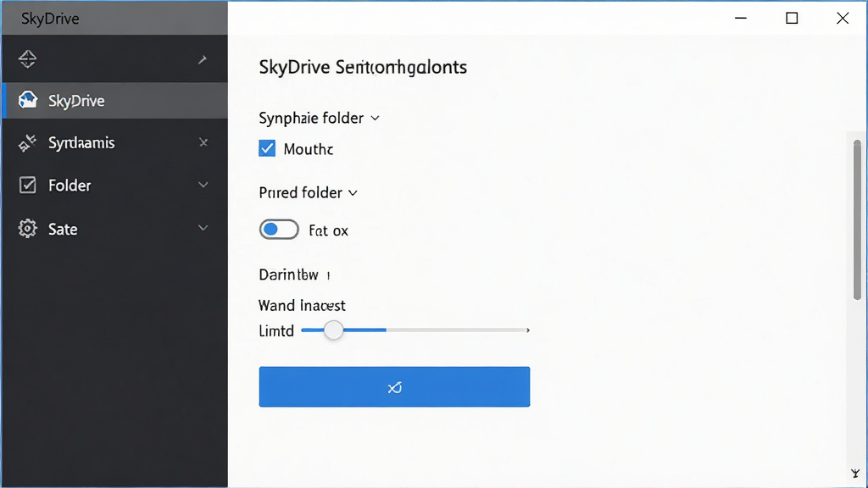Click the arrow at slider's right end
Screen dimensions: 868x488
(x=527, y=330)
